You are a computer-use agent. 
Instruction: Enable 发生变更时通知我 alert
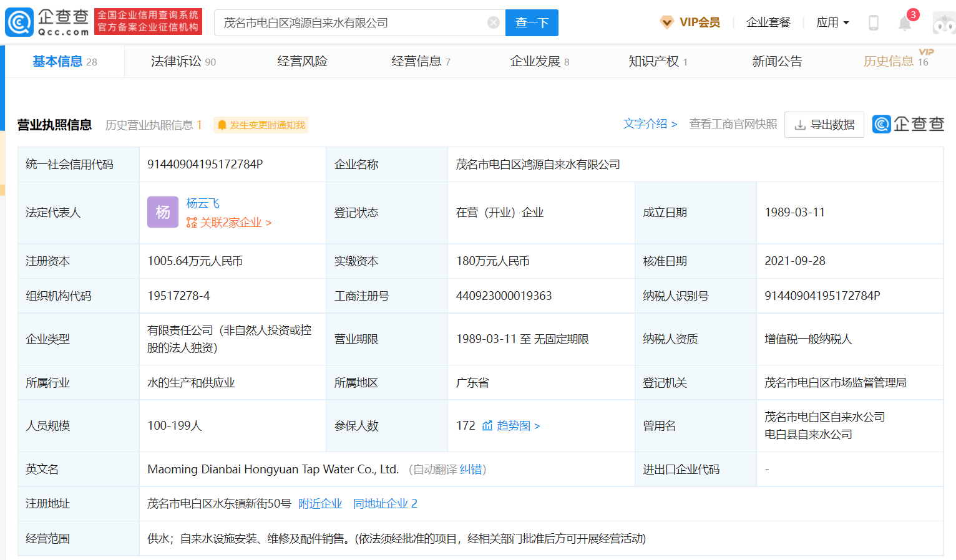[261, 125]
